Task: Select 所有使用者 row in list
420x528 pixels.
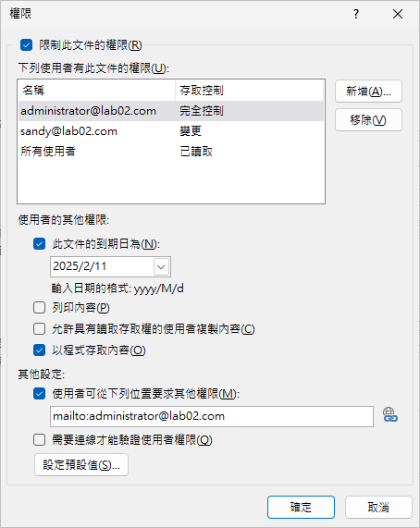Action: click(x=171, y=152)
